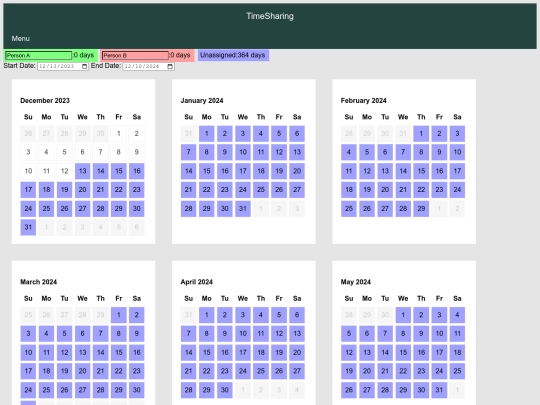Select March 1, 2024

pos(118,315)
